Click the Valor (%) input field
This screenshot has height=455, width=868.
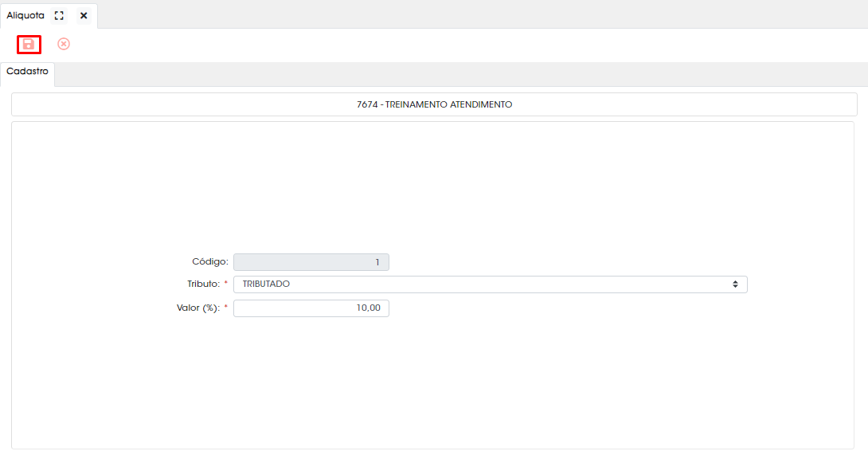coord(311,308)
